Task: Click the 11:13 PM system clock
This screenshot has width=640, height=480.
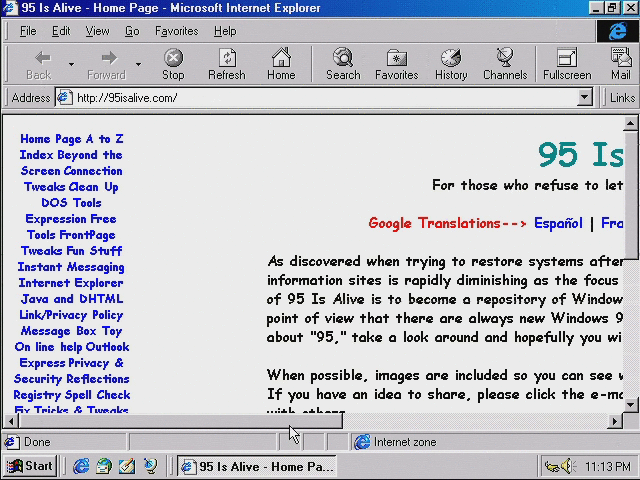Action: (x=608, y=466)
